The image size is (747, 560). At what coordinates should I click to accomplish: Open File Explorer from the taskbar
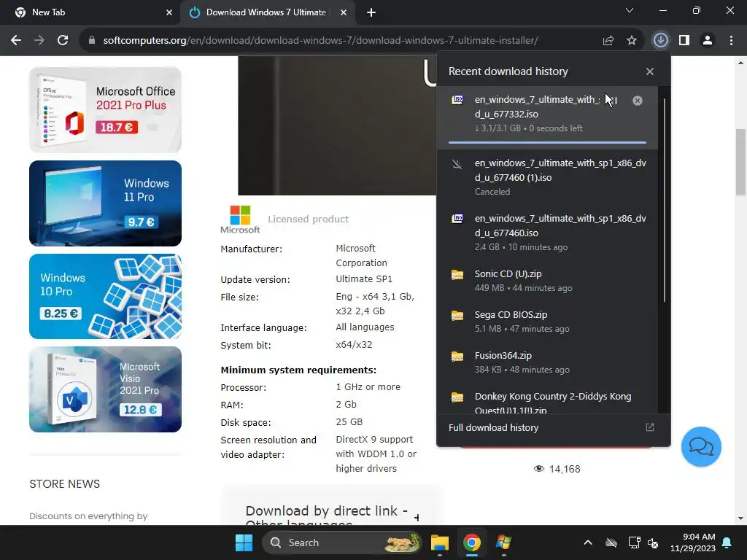click(x=440, y=542)
